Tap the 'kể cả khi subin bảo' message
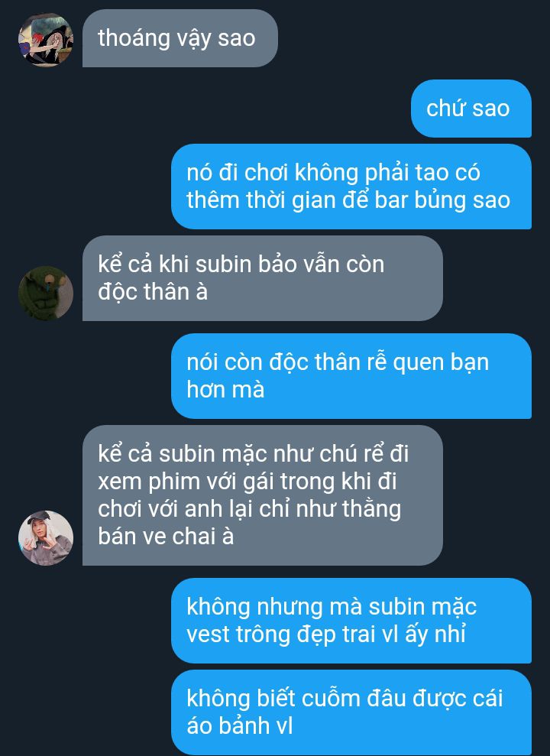Screen dimensions: 550x756 [263, 278]
